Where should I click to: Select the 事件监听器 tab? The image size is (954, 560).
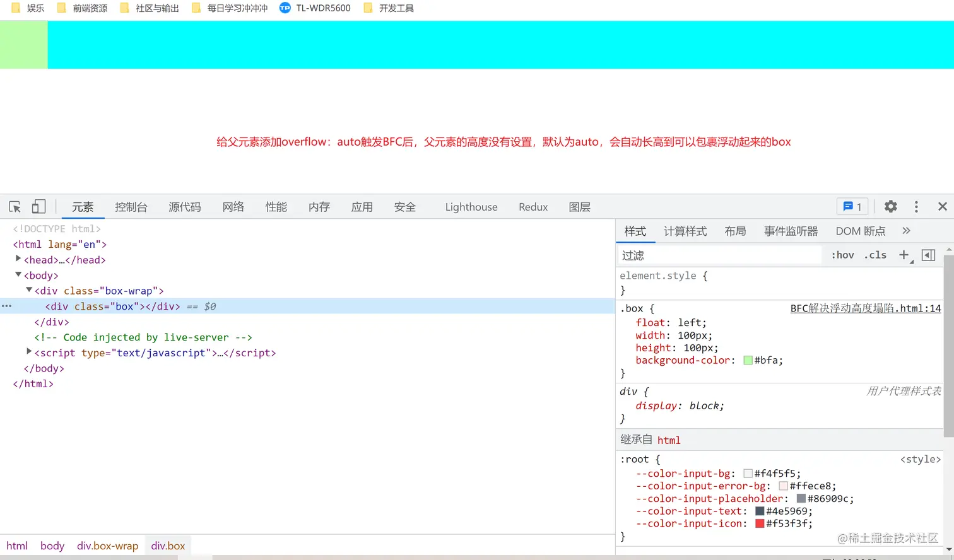(791, 231)
